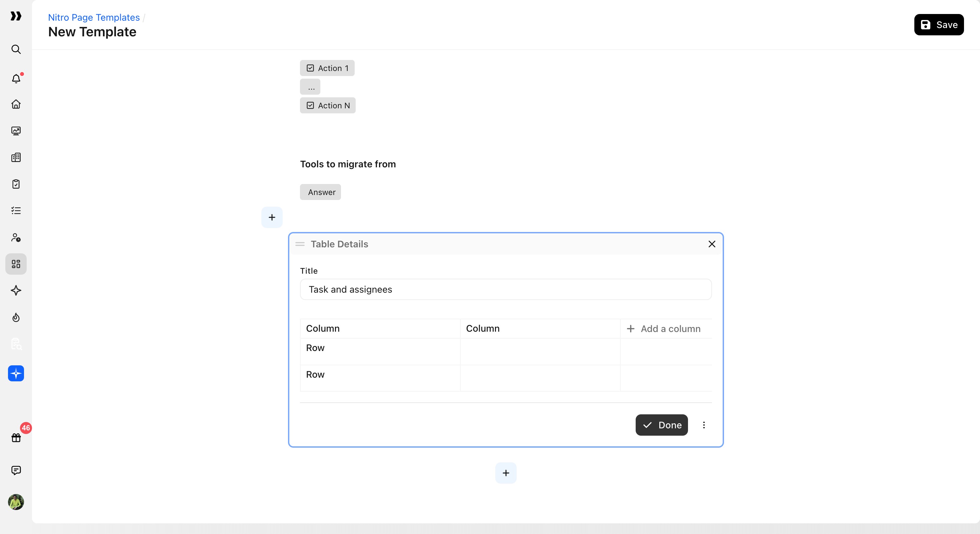Open the three-dot menu beside Done
The width and height of the screenshot is (980, 534).
coord(704,425)
